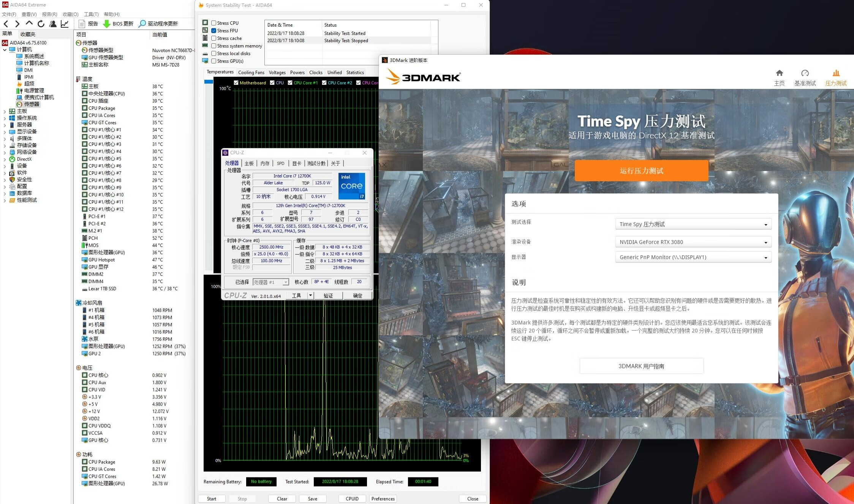The height and width of the screenshot is (504, 854).
Task: Click the CPU-Z 确定 OK button
Action: click(x=357, y=295)
